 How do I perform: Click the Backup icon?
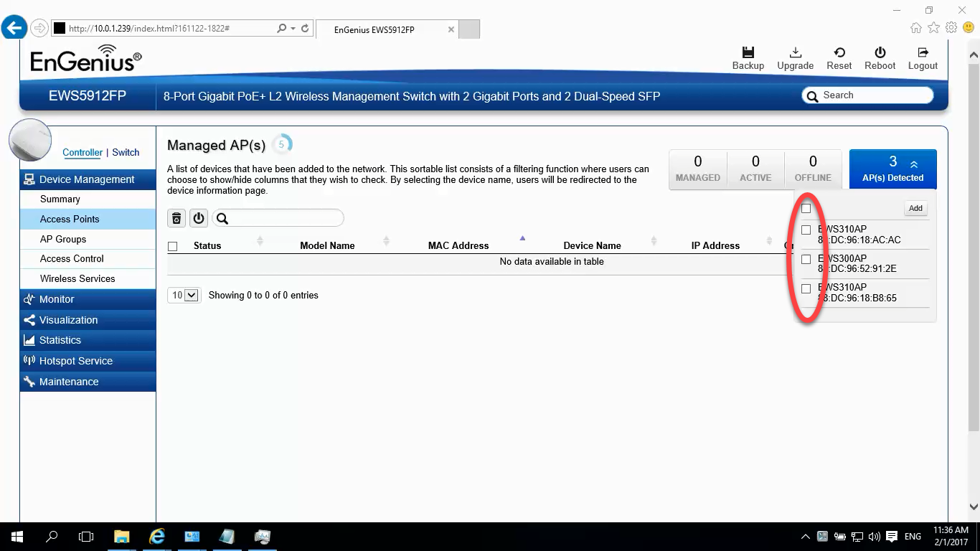(x=748, y=52)
